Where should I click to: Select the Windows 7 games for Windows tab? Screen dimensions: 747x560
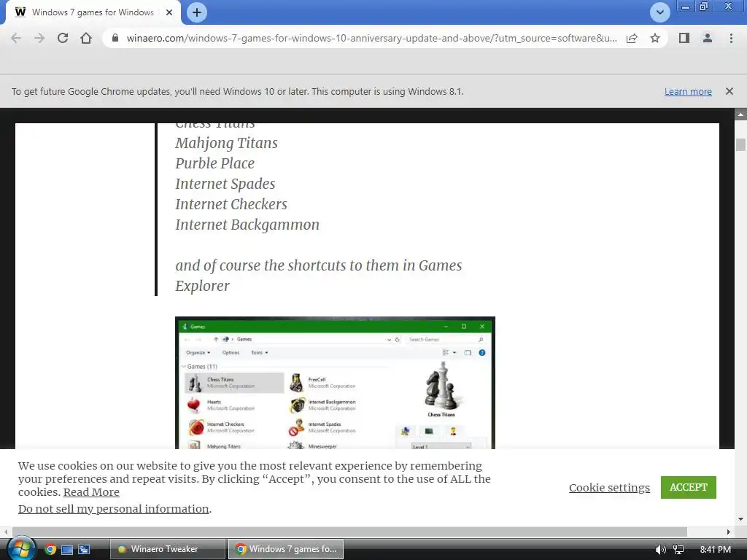pyautogui.click(x=91, y=12)
